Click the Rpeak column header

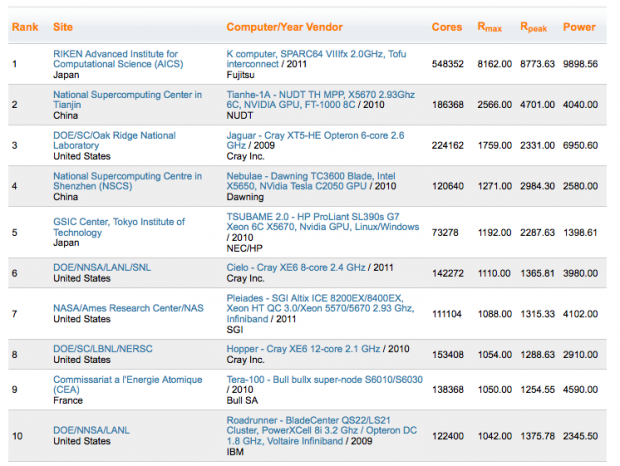point(533,27)
